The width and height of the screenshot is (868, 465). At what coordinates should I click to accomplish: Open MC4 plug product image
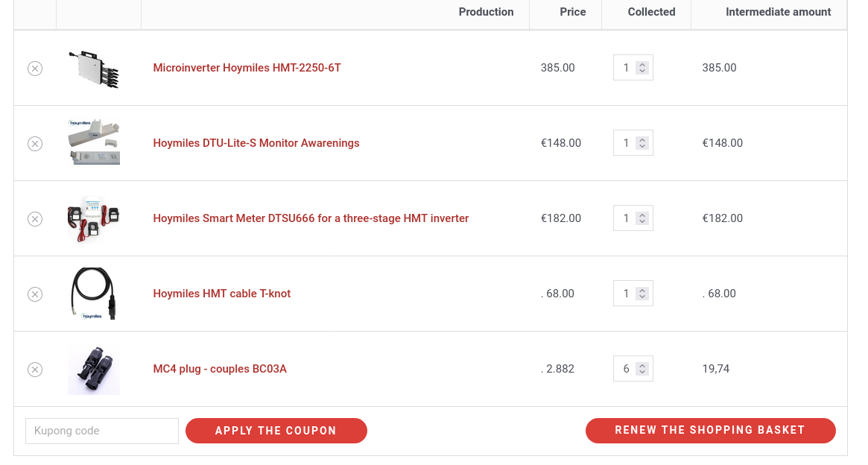pyautogui.click(x=94, y=369)
